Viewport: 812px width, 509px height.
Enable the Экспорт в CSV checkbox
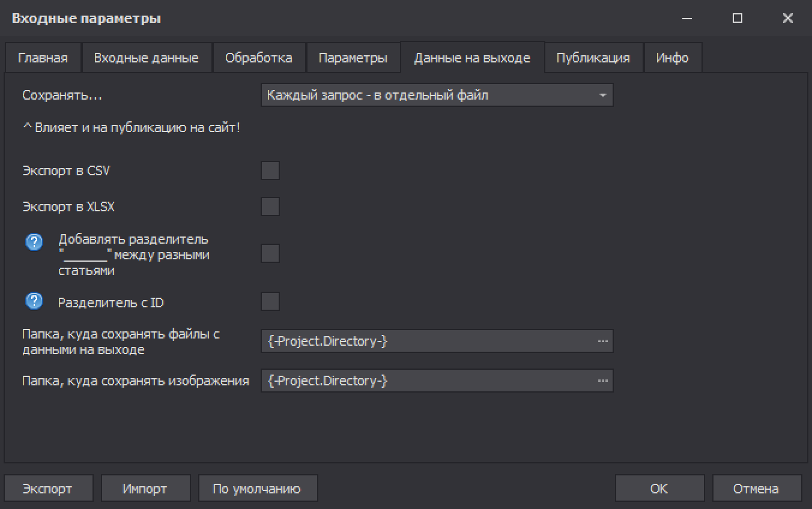click(x=270, y=170)
